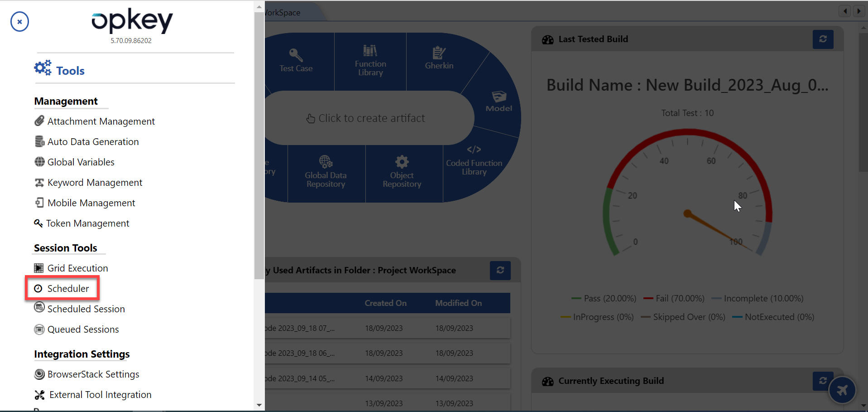Toggle the Skipped Over (0%) legend entry
868x412 pixels.
(683, 317)
